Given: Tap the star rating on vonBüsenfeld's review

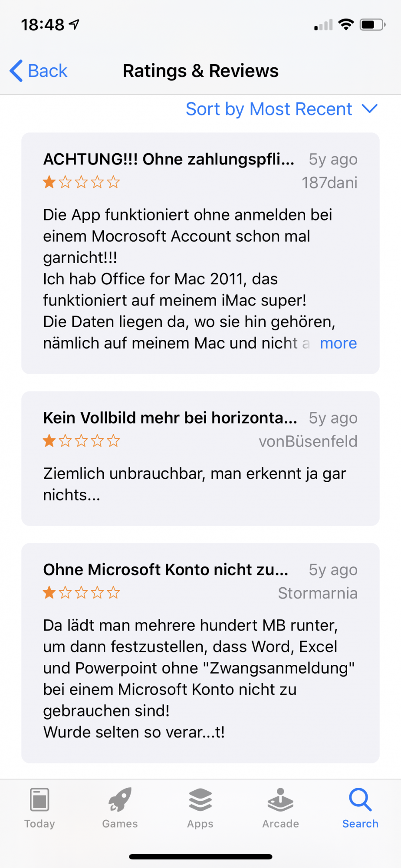Looking at the screenshot, I should click(81, 441).
